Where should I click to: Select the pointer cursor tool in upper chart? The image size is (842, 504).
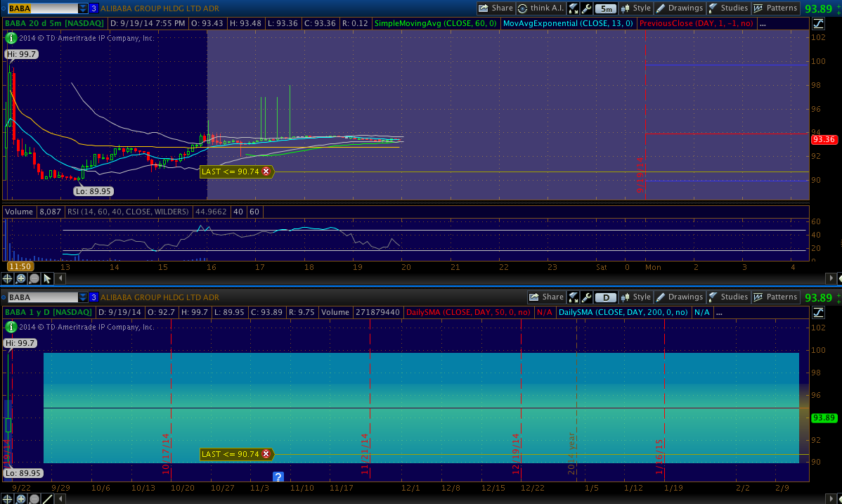pyautogui.click(x=46, y=278)
